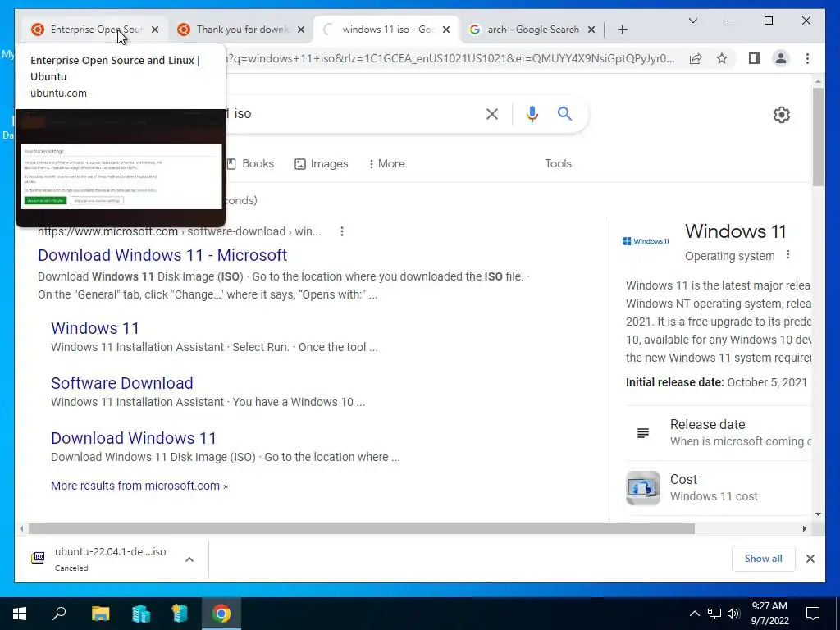Screen dimensions: 840x630
Task: Bookmark this page with the star icon
Action: [x=722, y=58]
